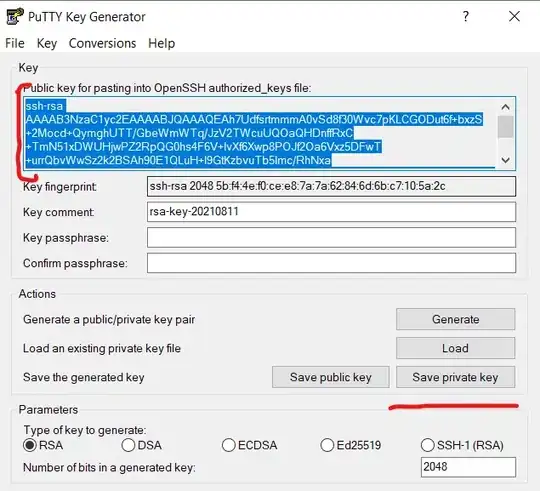Close the PuTTY Key Generator window
Image resolution: width=540 pixels, height=491 pixels.
coord(515,16)
